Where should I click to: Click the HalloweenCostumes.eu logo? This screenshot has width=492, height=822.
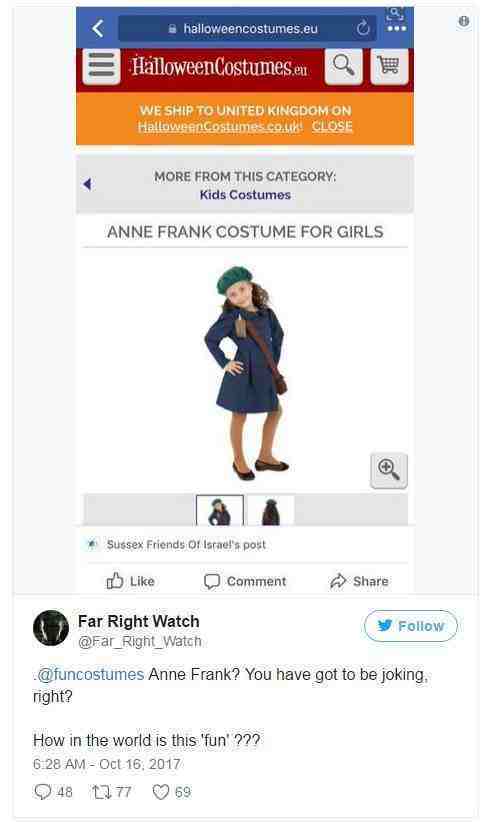219,67
